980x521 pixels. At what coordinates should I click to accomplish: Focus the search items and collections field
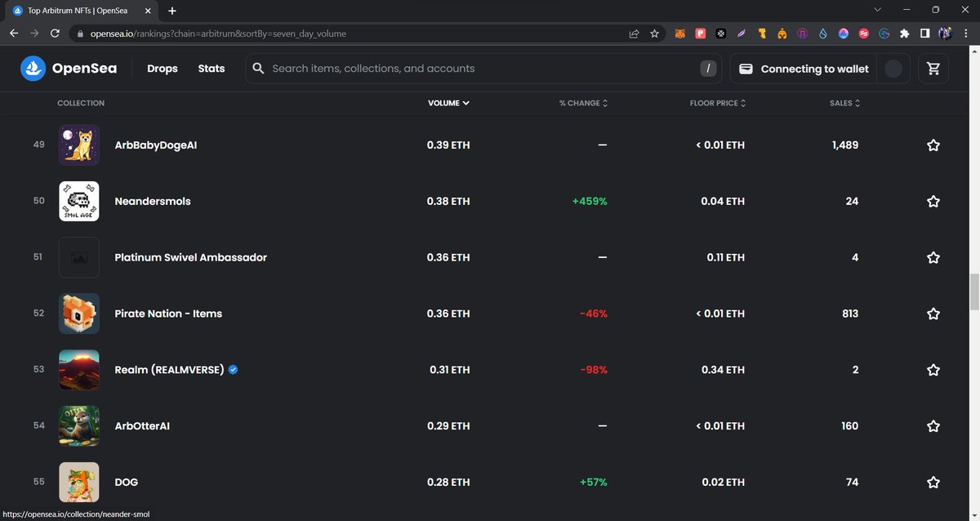482,69
